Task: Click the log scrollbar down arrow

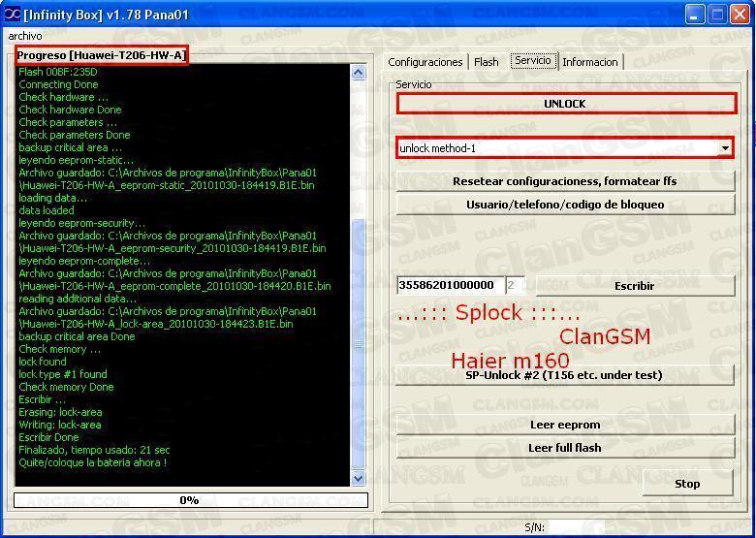Action: tap(359, 478)
